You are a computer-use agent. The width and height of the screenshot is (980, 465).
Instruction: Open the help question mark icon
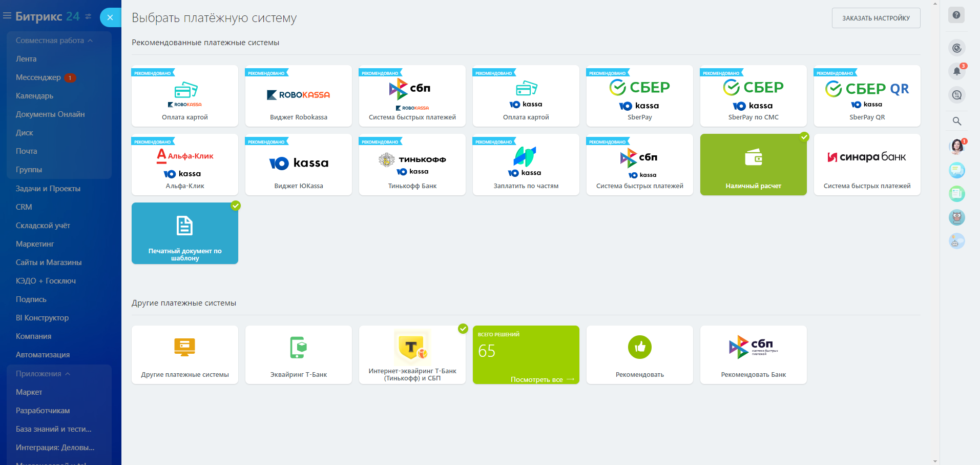coord(956,15)
